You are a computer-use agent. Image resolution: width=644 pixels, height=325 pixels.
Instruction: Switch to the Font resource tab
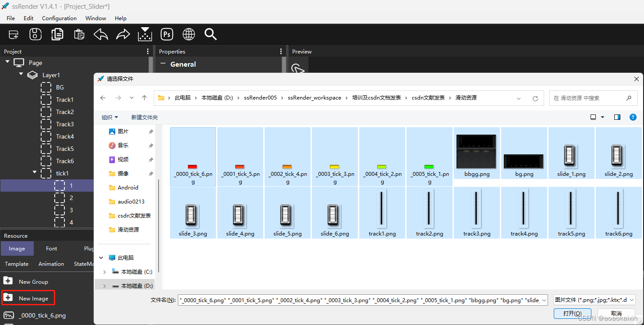(51, 248)
